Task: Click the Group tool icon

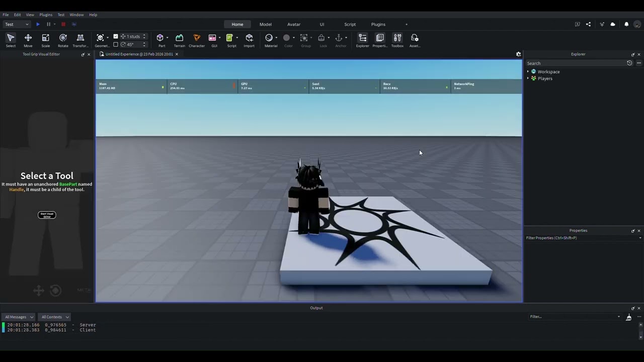Action: coord(304,38)
